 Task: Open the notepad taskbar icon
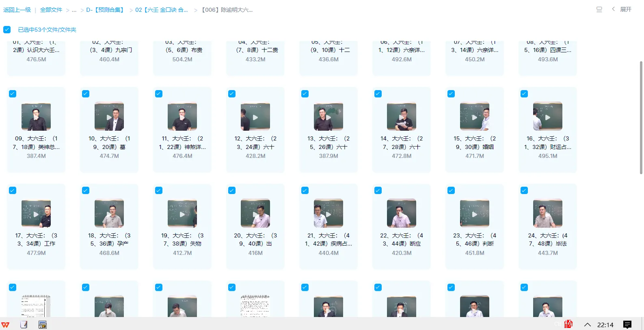click(24, 325)
